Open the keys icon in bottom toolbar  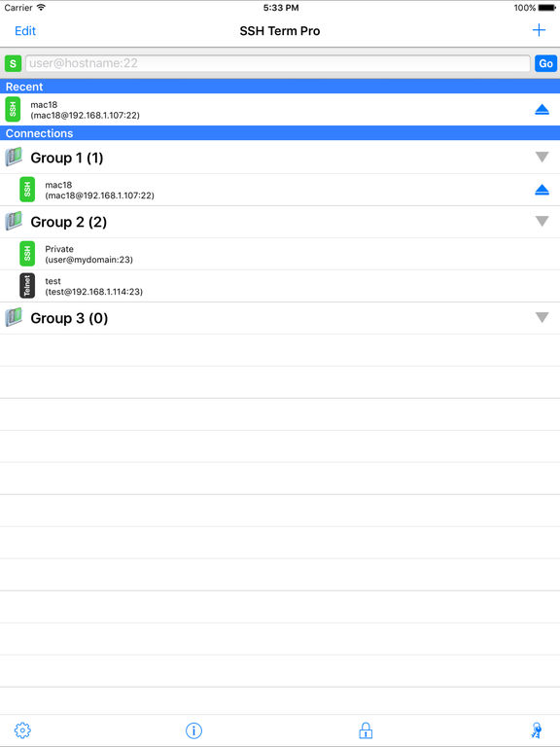pyautogui.click(x=537, y=730)
